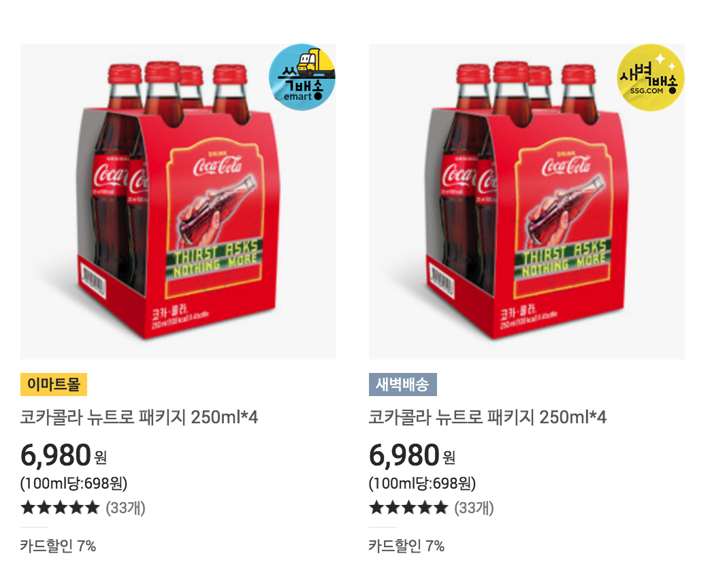Click the yellow 이마트몰 store tag
This screenshot has width=727, height=588.
coord(54,385)
